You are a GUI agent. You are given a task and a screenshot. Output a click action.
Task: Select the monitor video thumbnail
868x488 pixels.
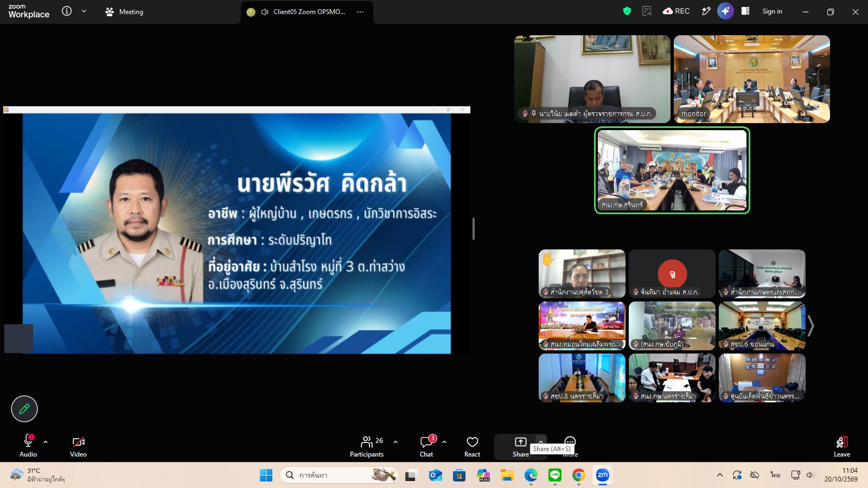coord(752,79)
